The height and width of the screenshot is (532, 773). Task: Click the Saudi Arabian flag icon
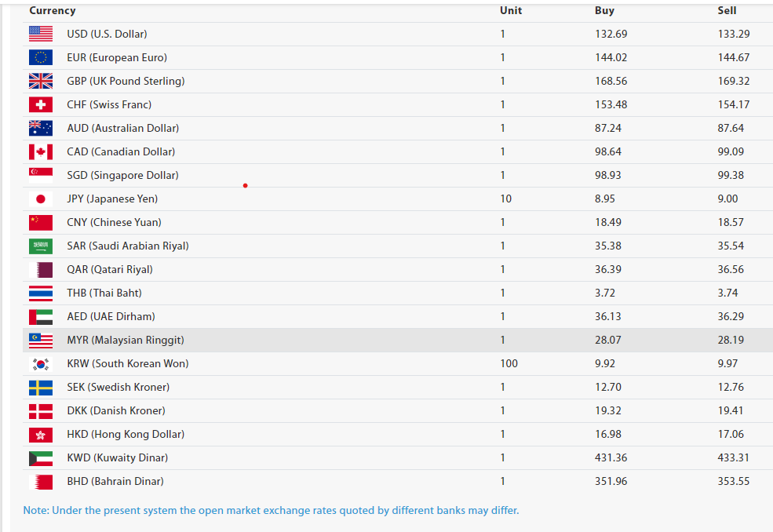(41, 246)
